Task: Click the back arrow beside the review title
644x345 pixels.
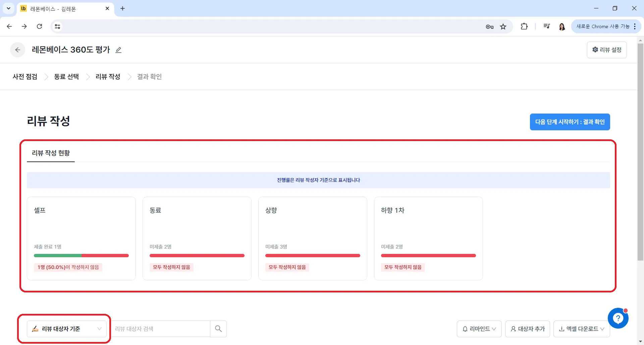Action: click(18, 50)
